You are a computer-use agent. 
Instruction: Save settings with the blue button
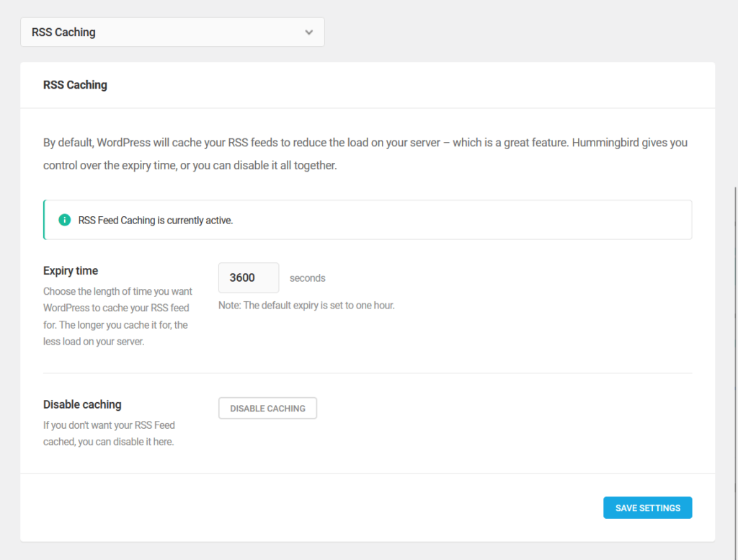coord(648,508)
